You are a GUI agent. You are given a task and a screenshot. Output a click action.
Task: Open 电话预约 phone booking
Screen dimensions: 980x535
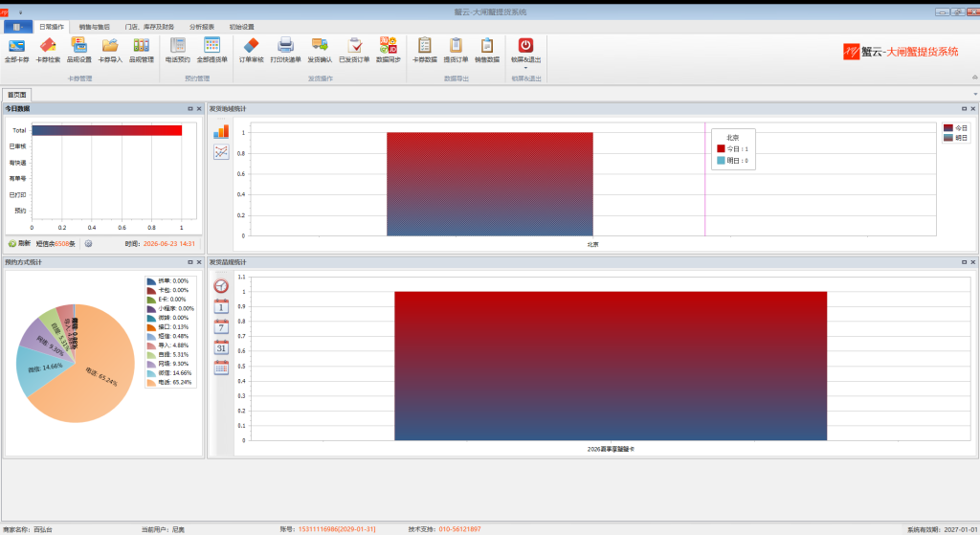(177, 50)
